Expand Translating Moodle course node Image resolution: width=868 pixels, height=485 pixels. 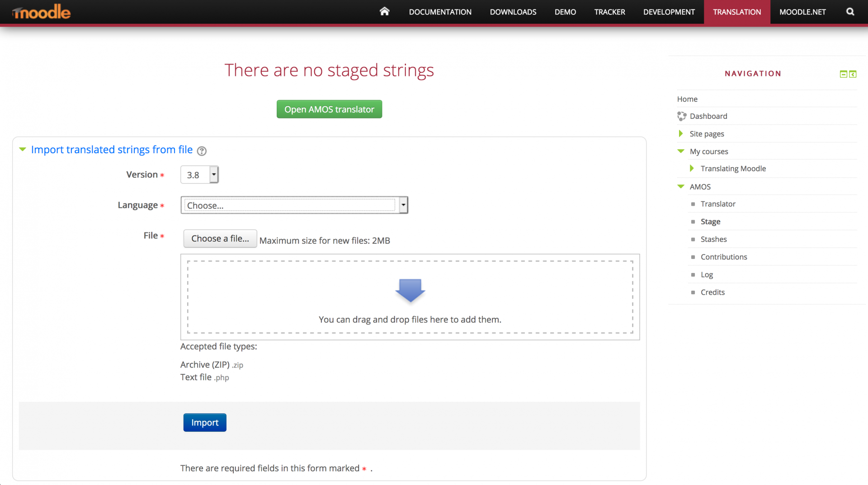click(x=692, y=169)
